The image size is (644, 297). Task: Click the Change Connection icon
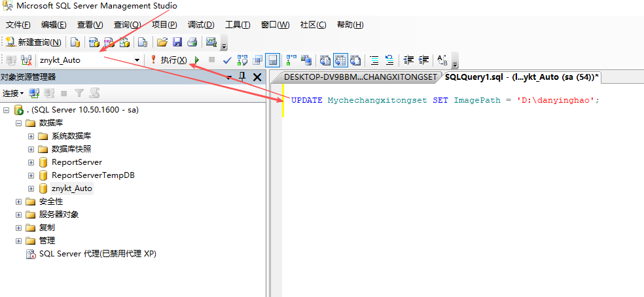click(x=26, y=60)
